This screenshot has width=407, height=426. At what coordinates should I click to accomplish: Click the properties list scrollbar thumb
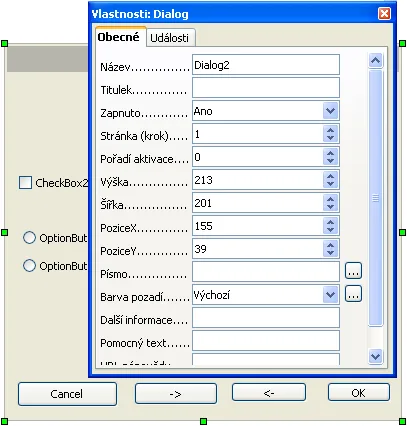click(376, 198)
